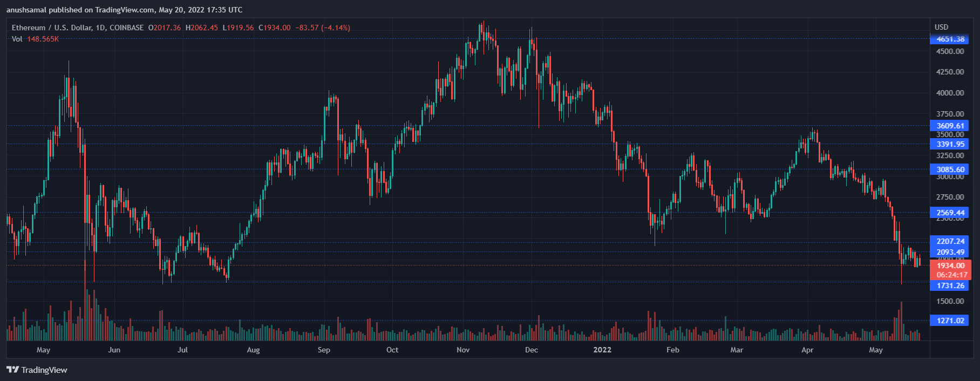Click the May label on time axis start
The width and height of the screenshot is (980, 381).
43,350
